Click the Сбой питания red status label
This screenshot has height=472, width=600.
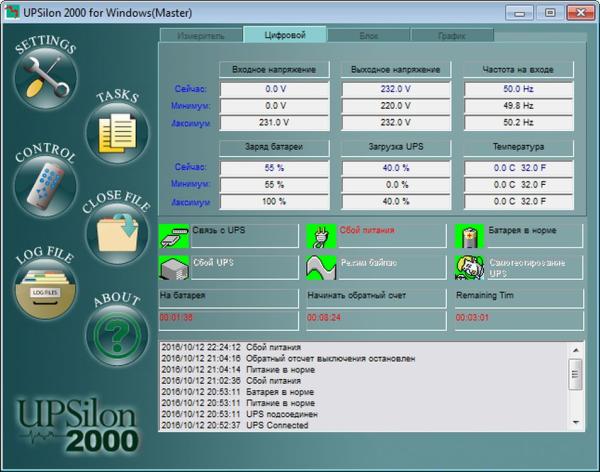(367, 230)
